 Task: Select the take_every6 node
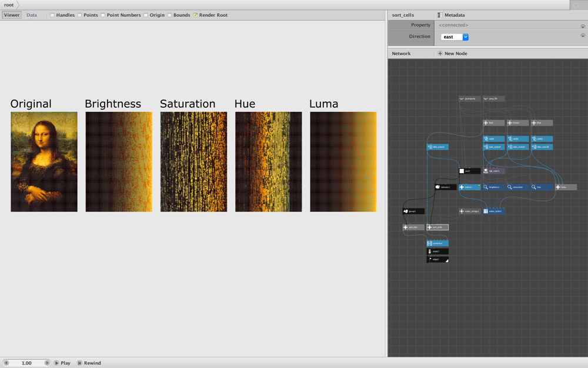point(542,147)
